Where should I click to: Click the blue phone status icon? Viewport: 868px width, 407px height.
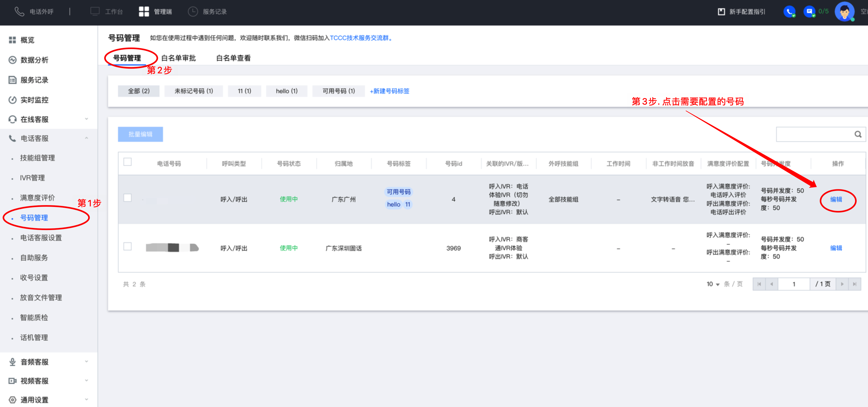point(789,12)
